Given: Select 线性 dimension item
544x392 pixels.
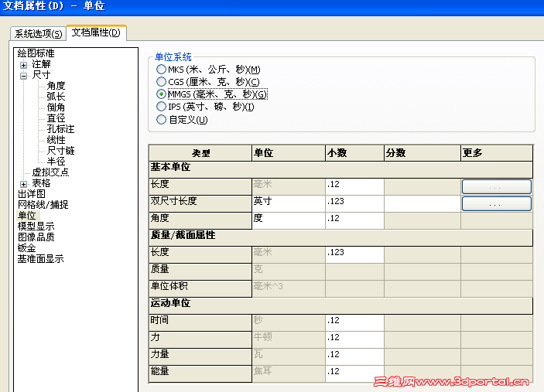Looking at the screenshot, I should pyautogui.click(x=56, y=140).
